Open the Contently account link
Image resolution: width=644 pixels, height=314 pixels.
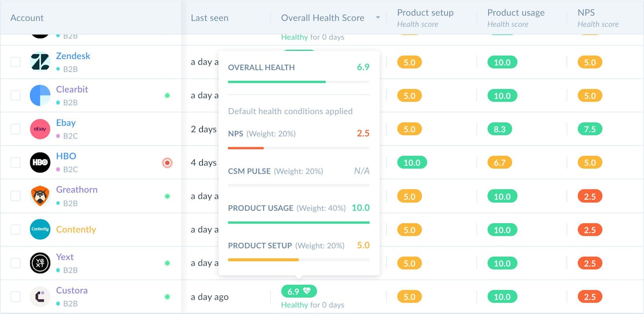(76, 229)
